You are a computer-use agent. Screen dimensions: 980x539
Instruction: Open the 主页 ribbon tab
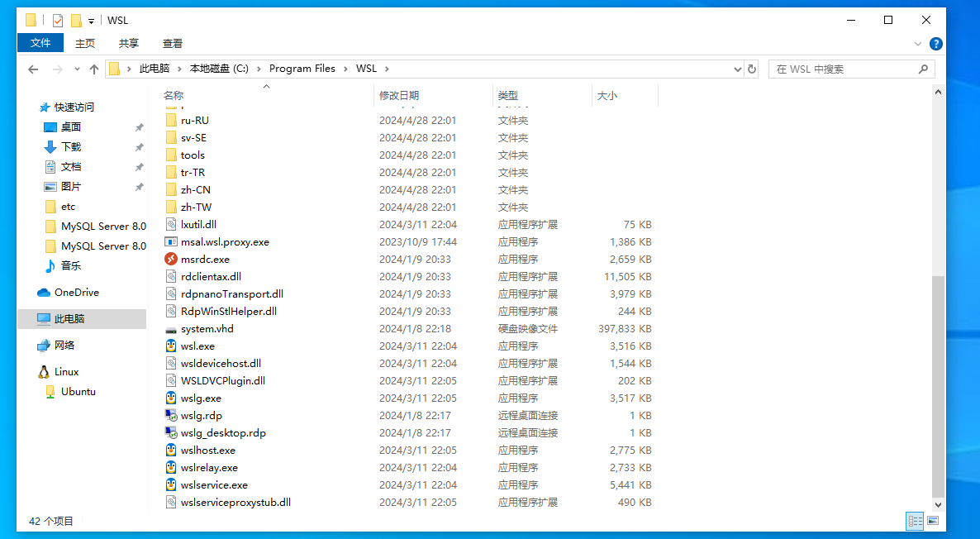coord(85,43)
